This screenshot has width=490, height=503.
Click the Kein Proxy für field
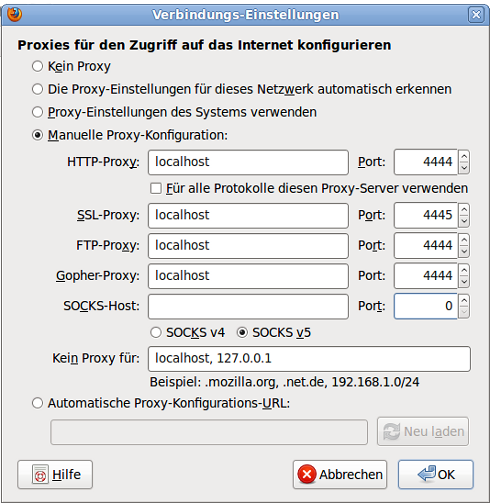(x=309, y=359)
